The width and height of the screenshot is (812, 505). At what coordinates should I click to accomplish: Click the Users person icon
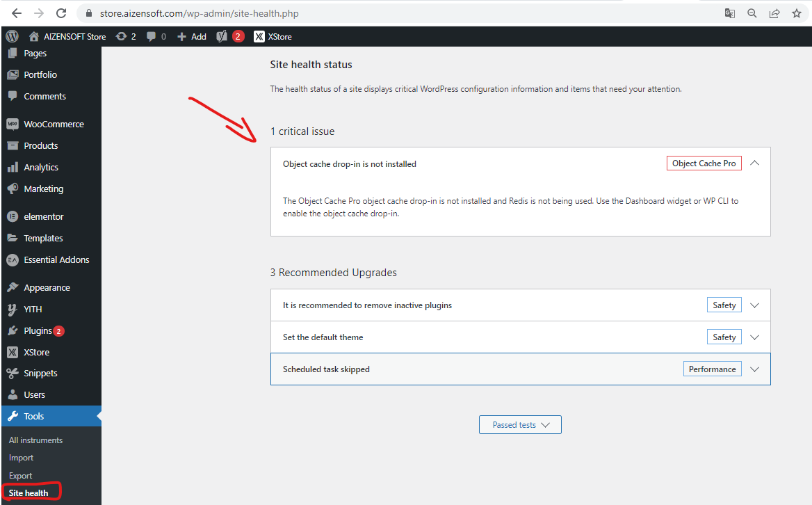[13, 394]
